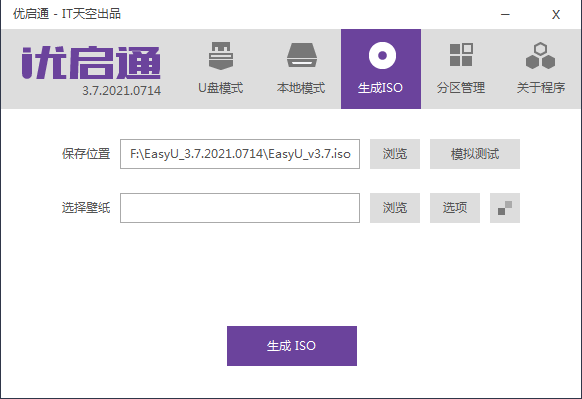Click the 优启通 purple logo
This screenshot has height=399, width=582.
pos(91,62)
